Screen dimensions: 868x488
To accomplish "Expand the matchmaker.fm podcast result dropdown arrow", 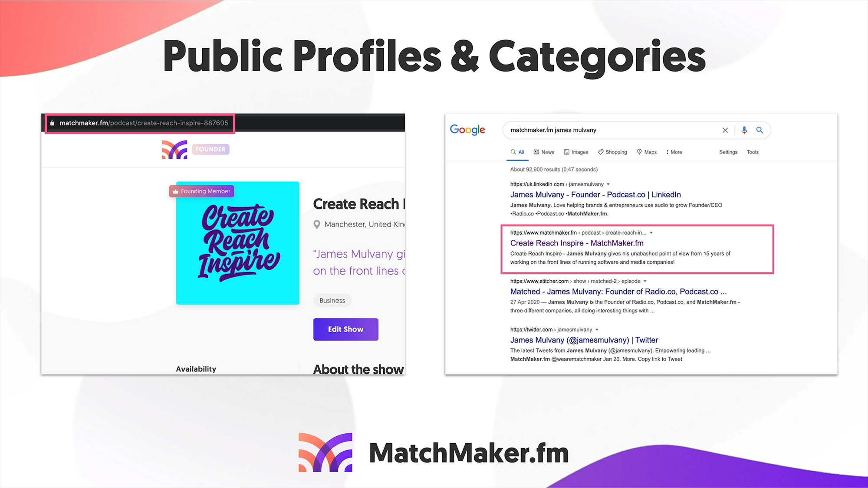I will click(653, 233).
